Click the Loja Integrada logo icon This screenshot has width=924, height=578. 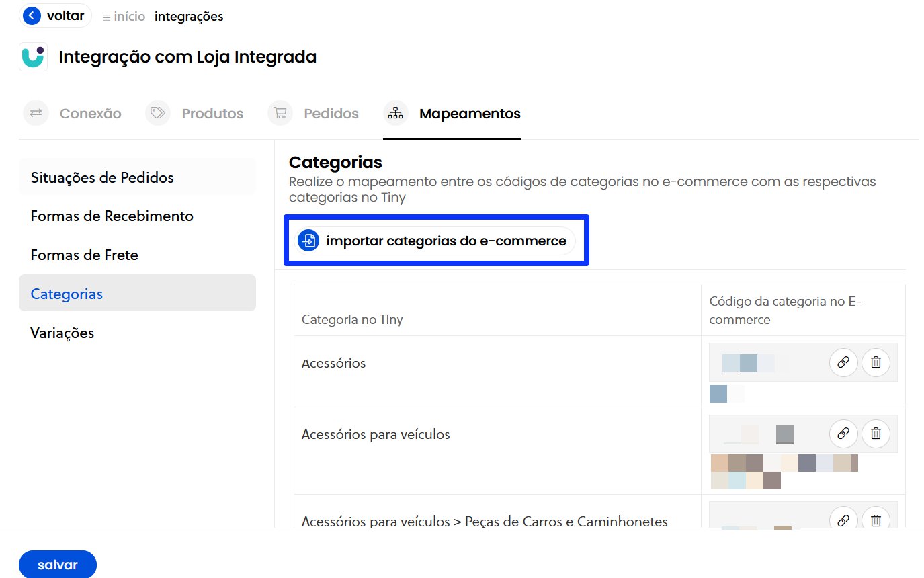tap(33, 57)
